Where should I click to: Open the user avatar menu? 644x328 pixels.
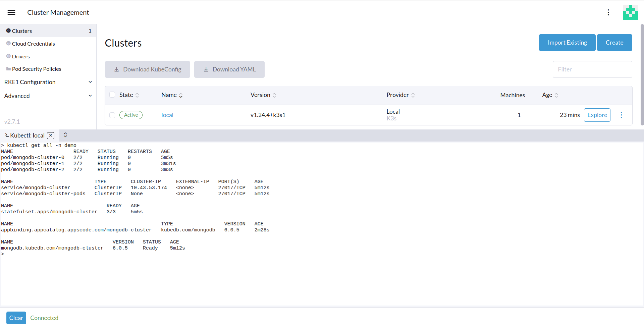click(631, 12)
